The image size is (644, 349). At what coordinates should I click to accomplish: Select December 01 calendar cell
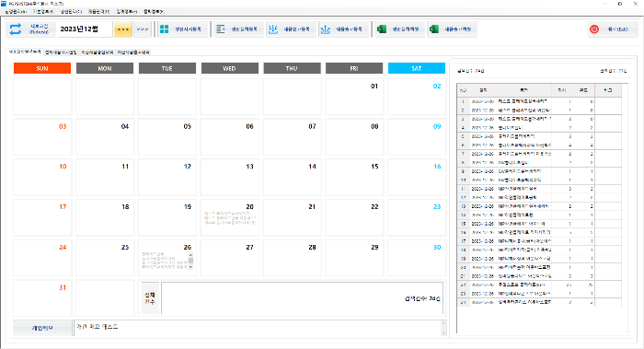(x=354, y=97)
